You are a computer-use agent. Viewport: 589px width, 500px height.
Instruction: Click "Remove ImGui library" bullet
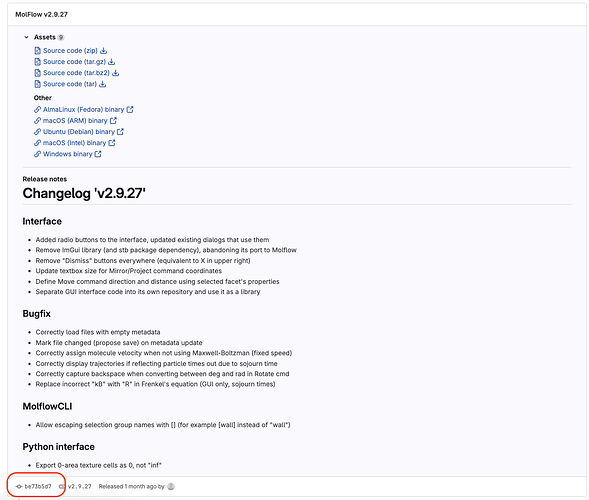(166, 250)
